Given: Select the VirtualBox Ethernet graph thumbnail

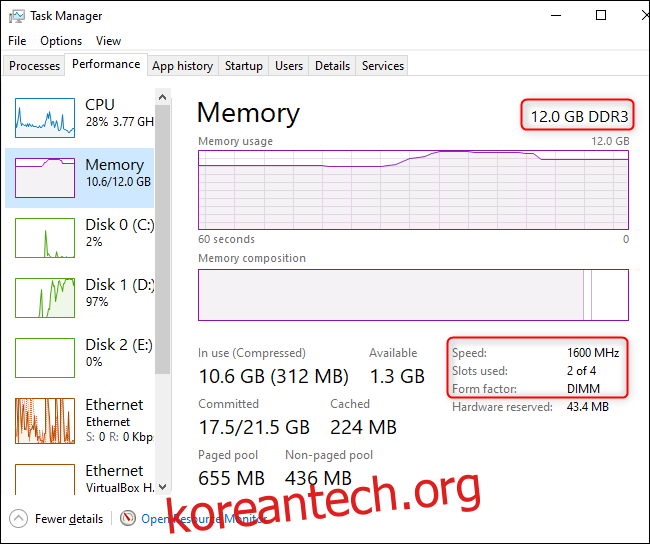Looking at the screenshot, I should (45, 480).
